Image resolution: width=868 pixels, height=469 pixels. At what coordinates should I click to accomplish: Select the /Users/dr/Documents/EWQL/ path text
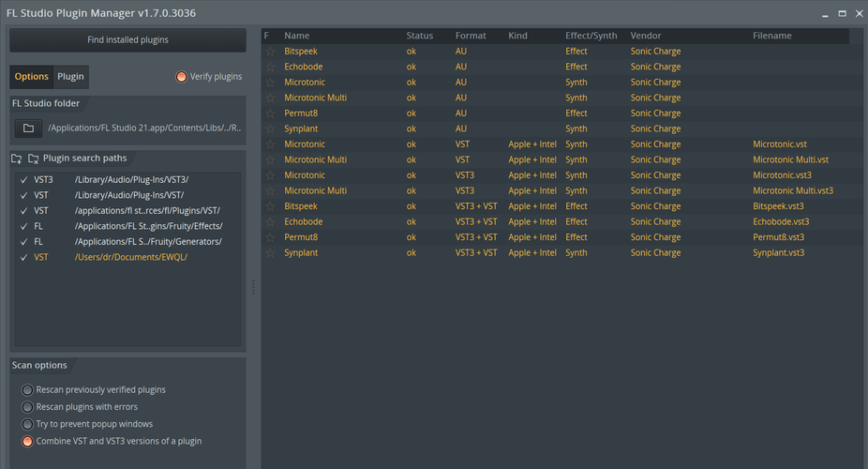[131, 257]
